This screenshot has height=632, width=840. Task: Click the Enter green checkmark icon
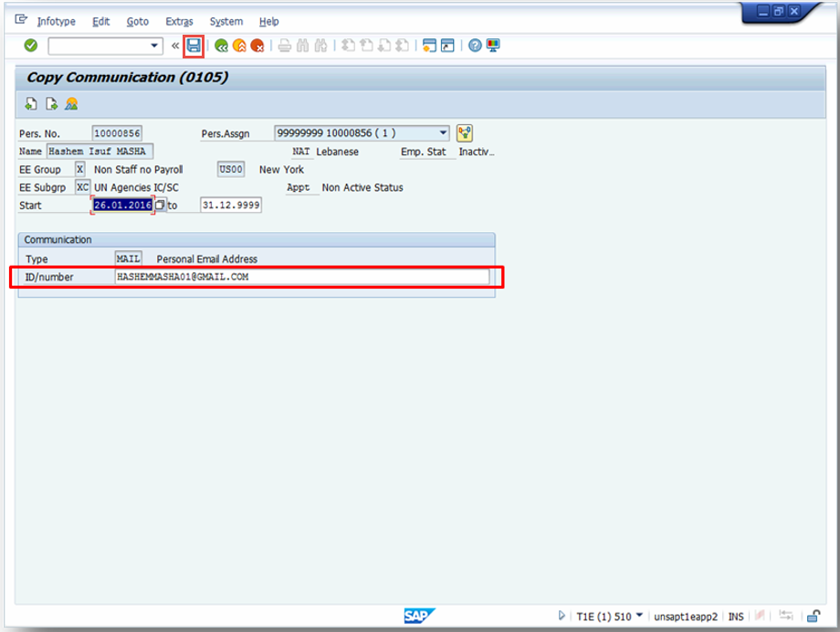30,46
